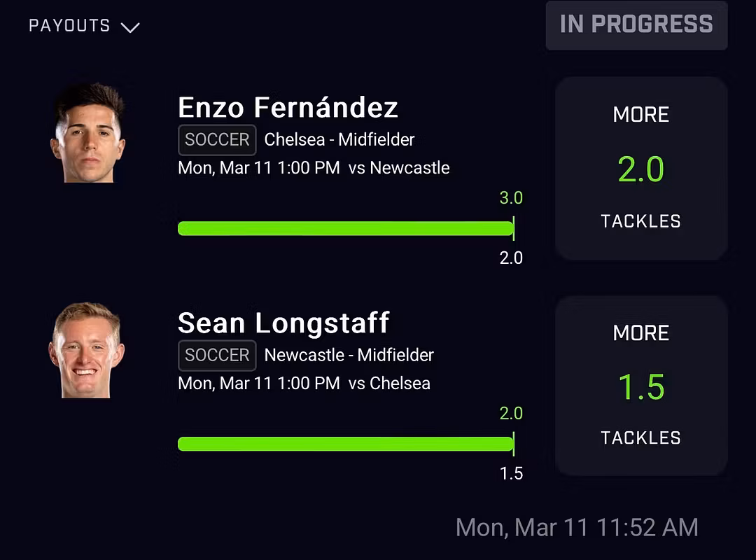Click the Chelsea - Midfielder team label
This screenshot has width=756, height=560.
[339, 140]
